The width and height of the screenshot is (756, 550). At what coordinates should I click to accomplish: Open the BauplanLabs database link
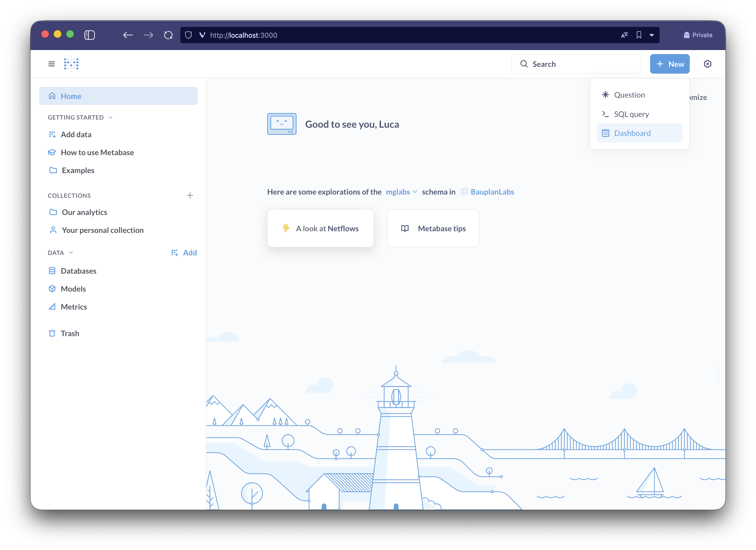coord(492,192)
